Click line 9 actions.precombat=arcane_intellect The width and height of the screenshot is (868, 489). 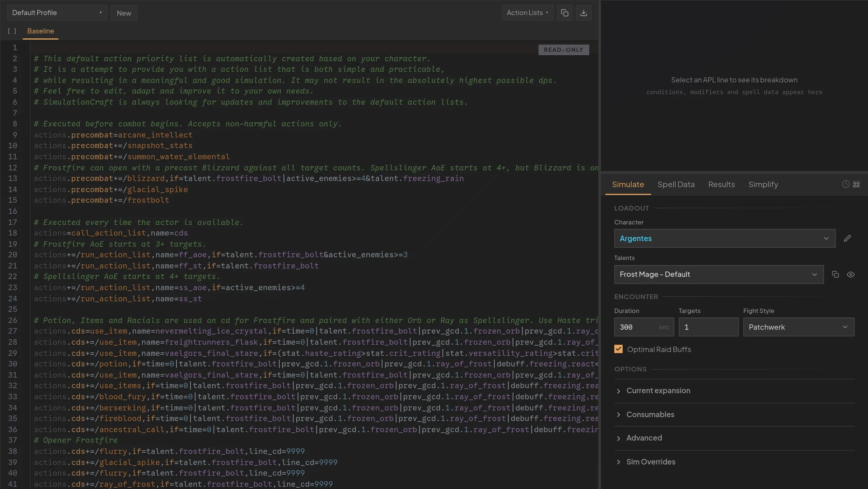click(x=113, y=135)
